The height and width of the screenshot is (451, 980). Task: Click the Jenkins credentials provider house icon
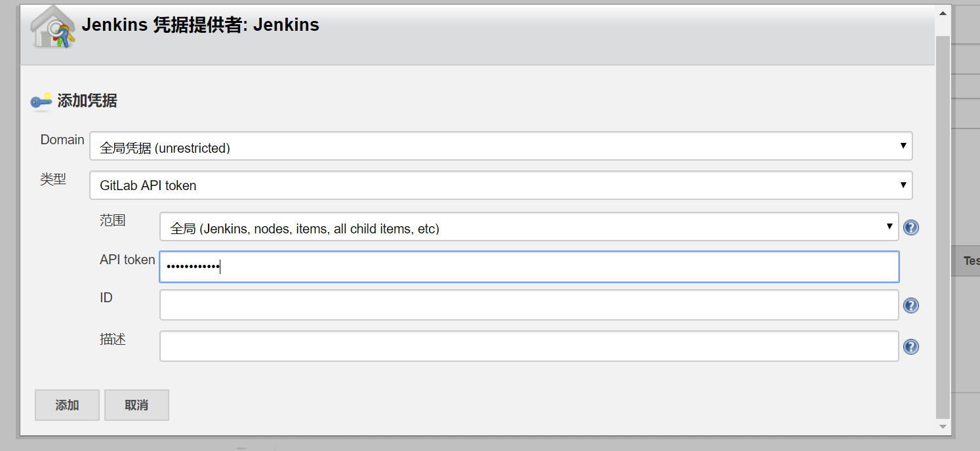(x=53, y=27)
